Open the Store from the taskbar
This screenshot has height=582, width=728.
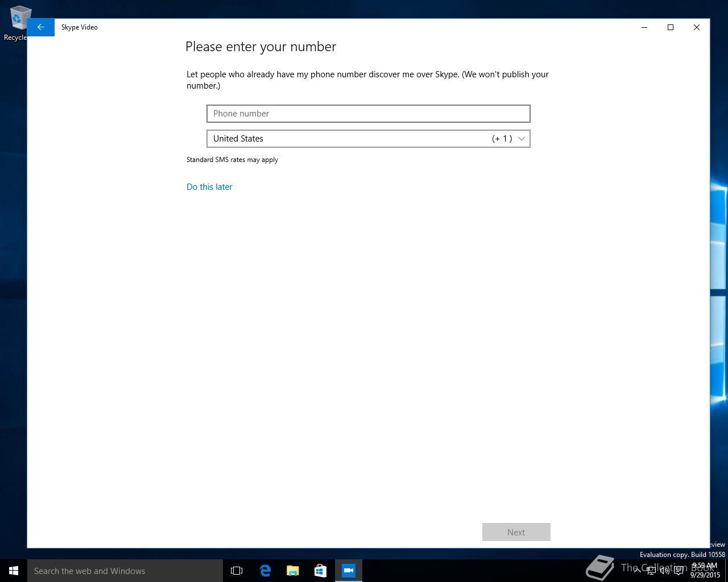(x=321, y=571)
